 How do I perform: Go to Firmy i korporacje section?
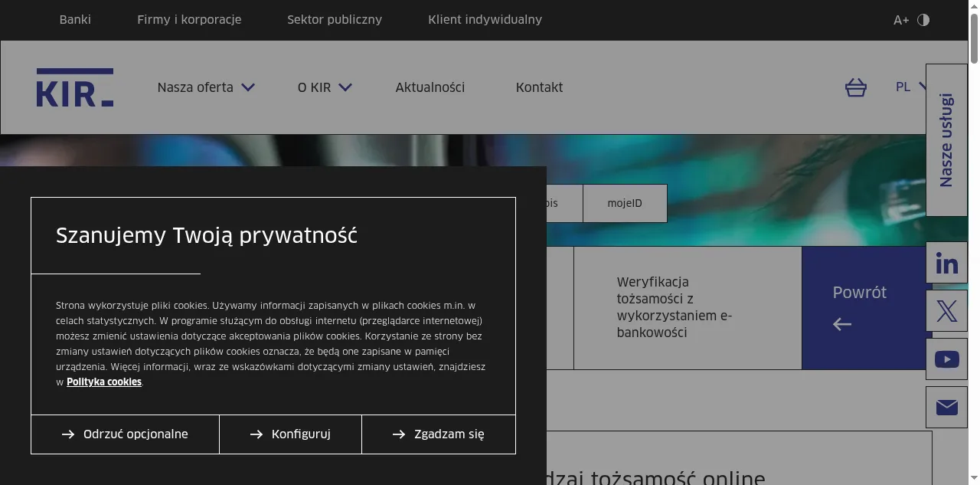tap(189, 20)
